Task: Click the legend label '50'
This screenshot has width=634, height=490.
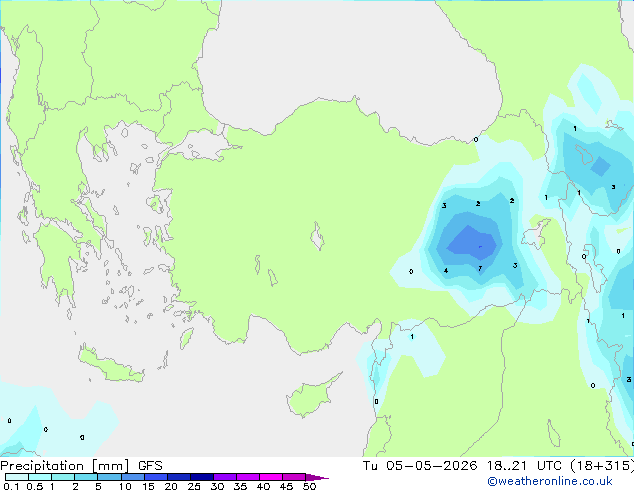Action: tap(309, 486)
